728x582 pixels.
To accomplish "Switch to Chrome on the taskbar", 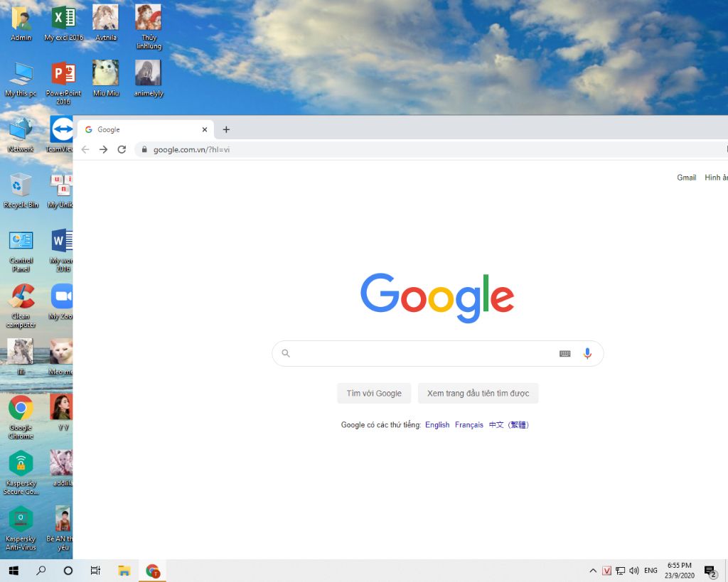I will 152,571.
